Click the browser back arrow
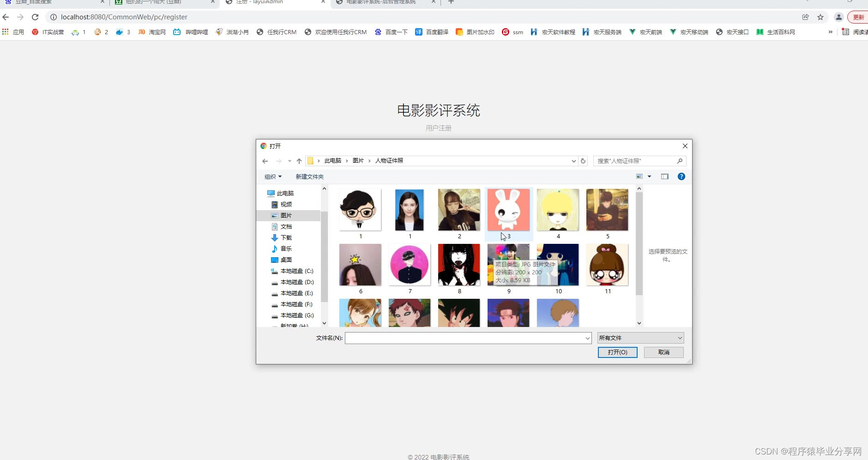The width and height of the screenshot is (868, 460). coord(6,17)
